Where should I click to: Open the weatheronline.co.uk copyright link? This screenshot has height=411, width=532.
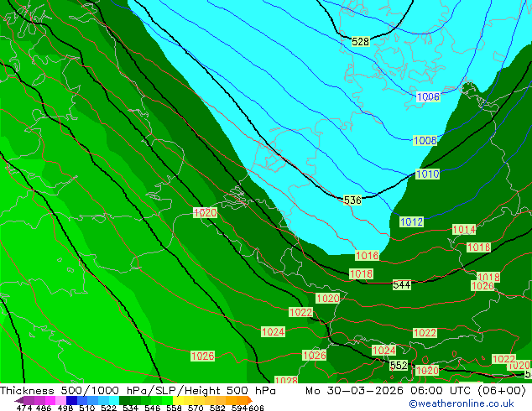coord(461,403)
